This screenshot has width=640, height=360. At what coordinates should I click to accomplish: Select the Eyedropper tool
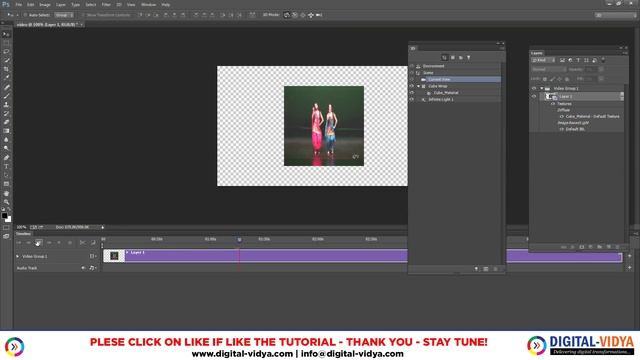coord(6,78)
